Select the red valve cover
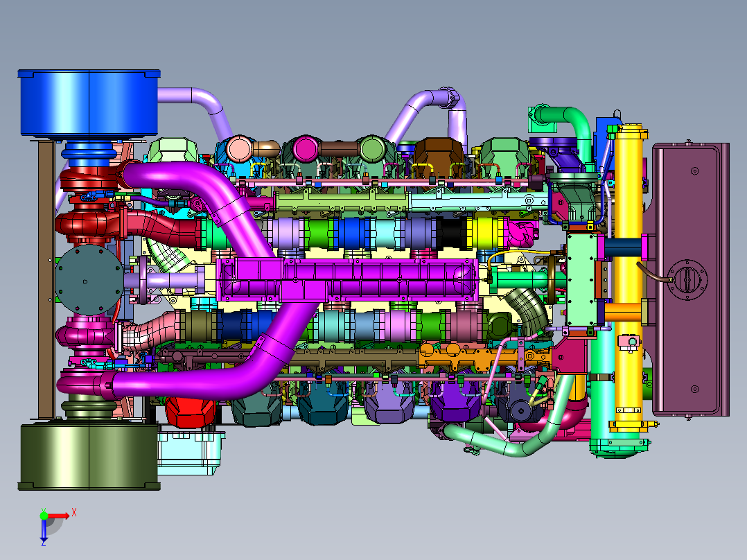The width and height of the screenshot is (747, 560). click(190, 412)
